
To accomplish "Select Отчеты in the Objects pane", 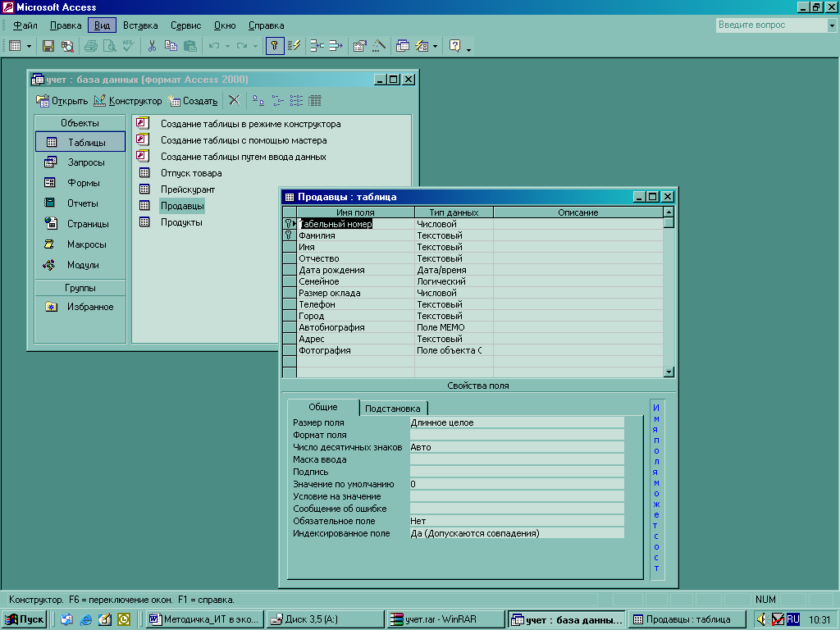I will pyautogui.click(x=80, y=203).
